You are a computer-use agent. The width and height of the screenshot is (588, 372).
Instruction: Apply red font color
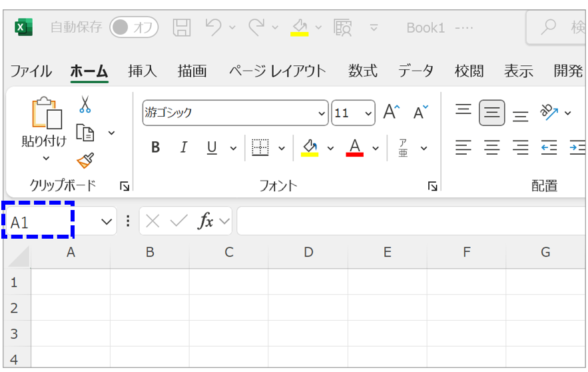(x=355, y=147)
